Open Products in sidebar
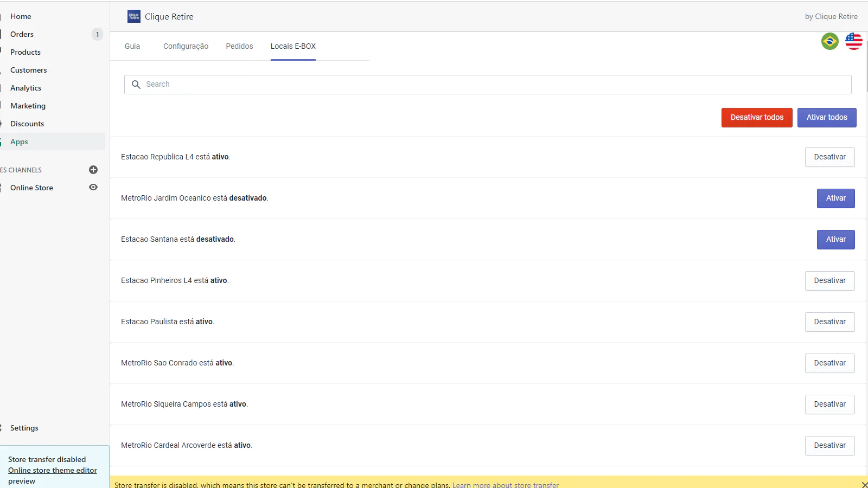Image resolution: width=868 pixels, height=488 pixels. 25,52
